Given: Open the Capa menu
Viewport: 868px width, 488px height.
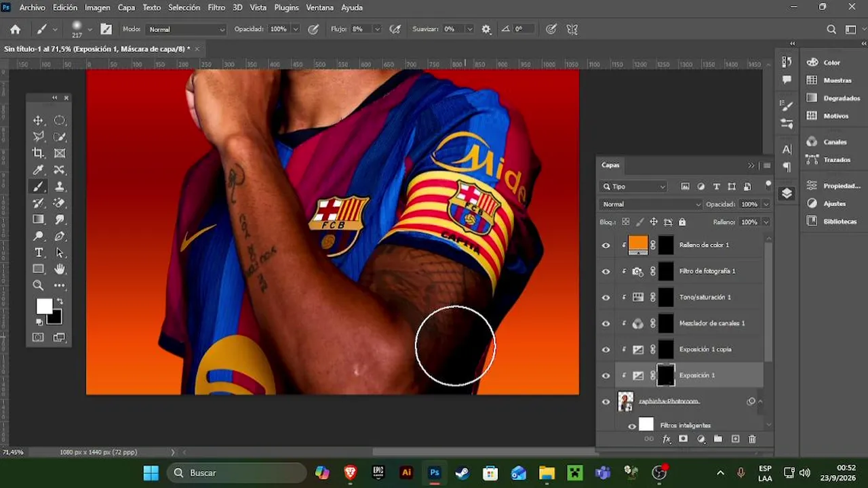Looking at the screenshot, I should 127,7.
